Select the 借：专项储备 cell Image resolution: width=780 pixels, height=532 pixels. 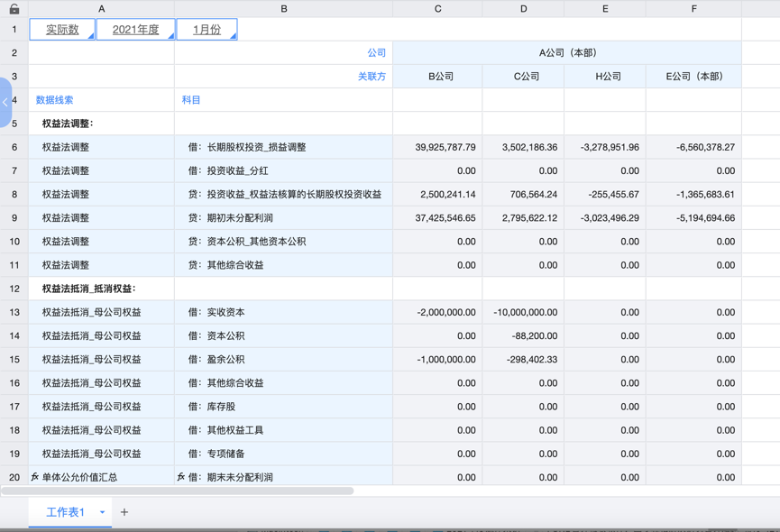click(283, 454)
